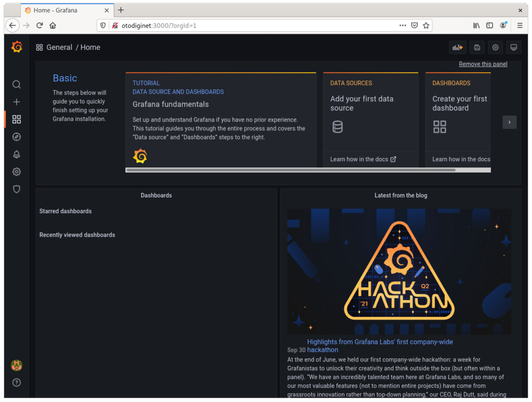Open the Grafana fundamentals tutorial card

click(221, 120)
